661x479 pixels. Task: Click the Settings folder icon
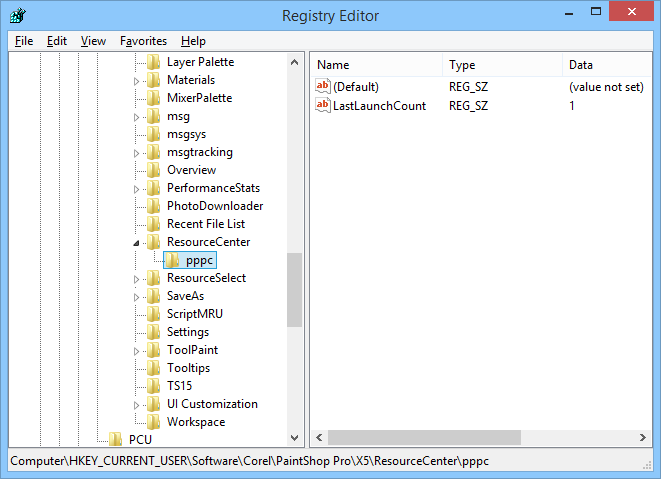click(153, 332)
